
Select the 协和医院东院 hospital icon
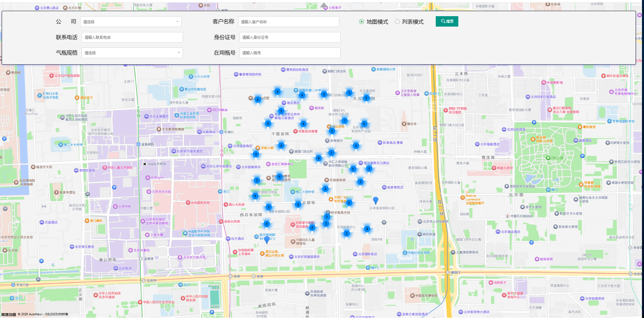pyautogui.click(x=188, y=203)
